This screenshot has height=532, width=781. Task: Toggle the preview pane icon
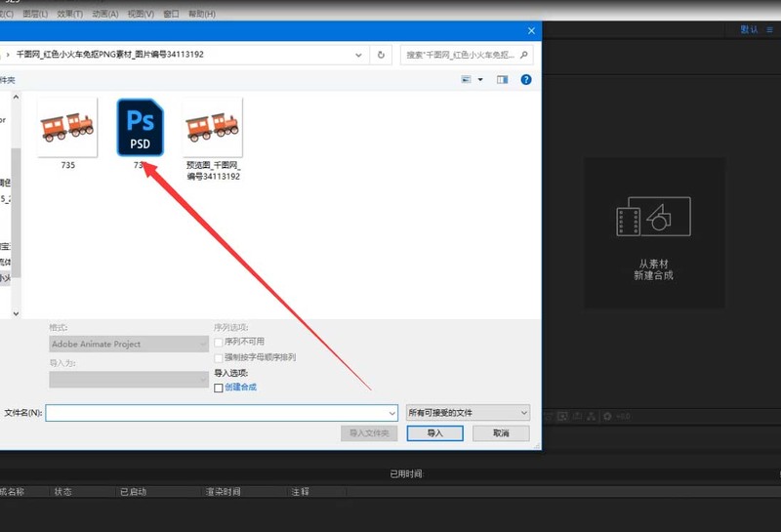pyautogui.click(x=502, y=80)
